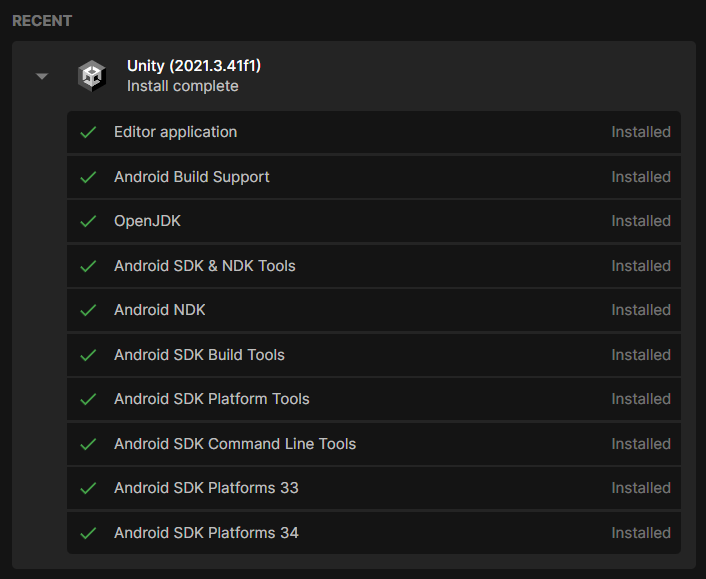706x579 pixels.
Task: Click the green checkmark beside Editor application
Action: [88, 132]
